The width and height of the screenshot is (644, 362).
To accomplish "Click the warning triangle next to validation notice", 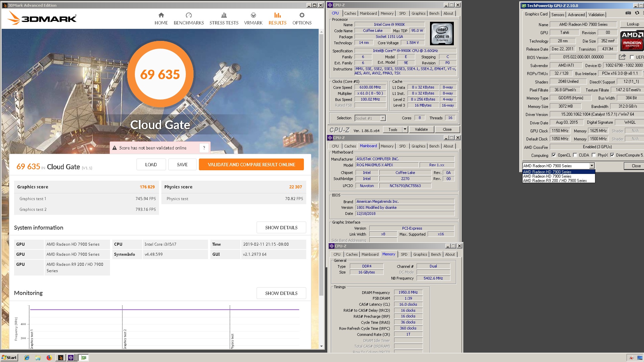I will click(x=114, y=148).
